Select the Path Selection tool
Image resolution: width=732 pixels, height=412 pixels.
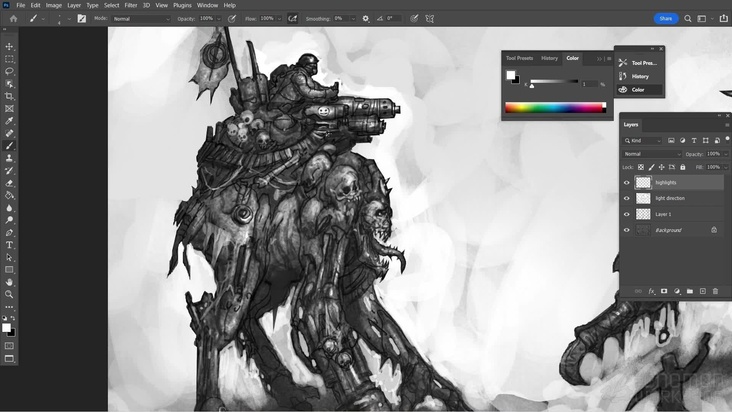click(x=9, y=257)
